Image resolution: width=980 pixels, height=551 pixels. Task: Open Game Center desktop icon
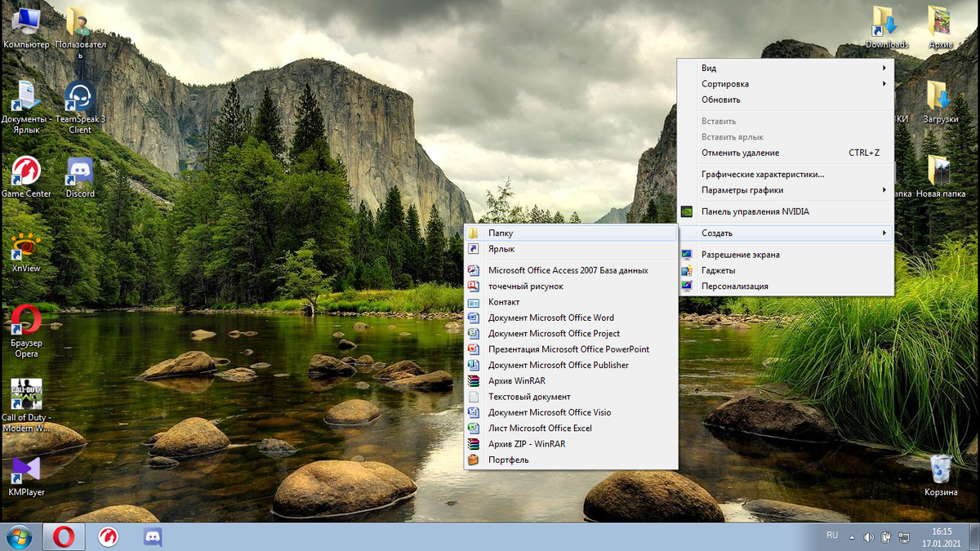pyautogui.click(x=26, y=177)
